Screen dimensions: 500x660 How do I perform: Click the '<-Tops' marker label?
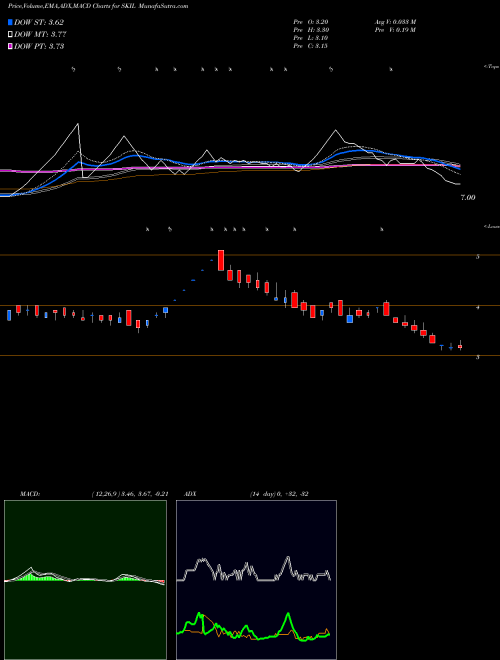tap(491, 67)
